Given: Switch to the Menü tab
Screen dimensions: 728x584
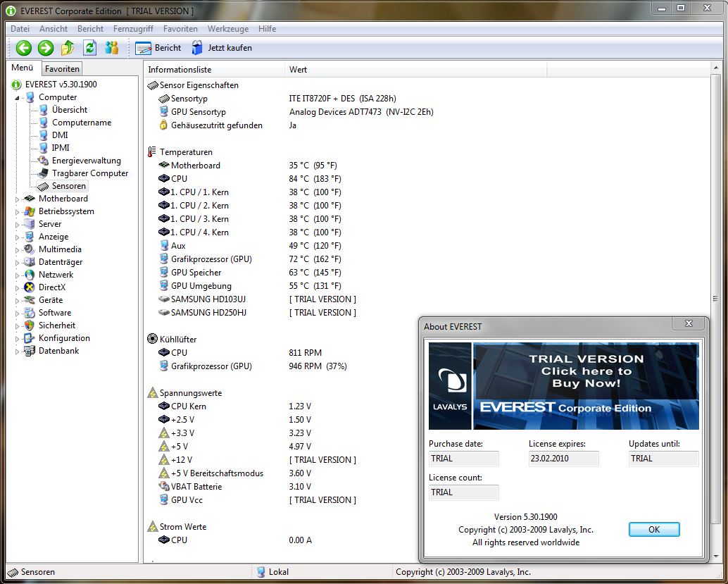Looking at the screenshot, I should point(23,68).
